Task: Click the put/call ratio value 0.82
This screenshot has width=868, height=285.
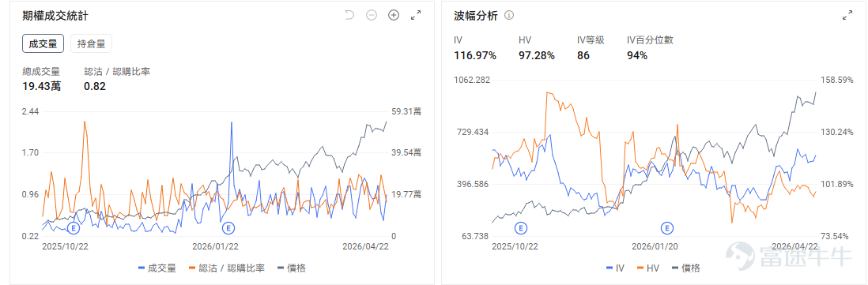Action: [x=95, y=86]
